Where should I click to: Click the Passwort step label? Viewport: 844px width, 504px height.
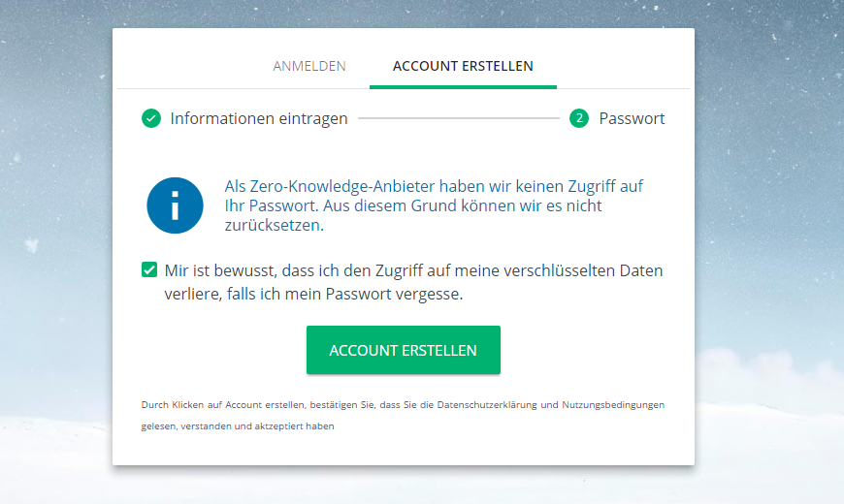point(632,118)
